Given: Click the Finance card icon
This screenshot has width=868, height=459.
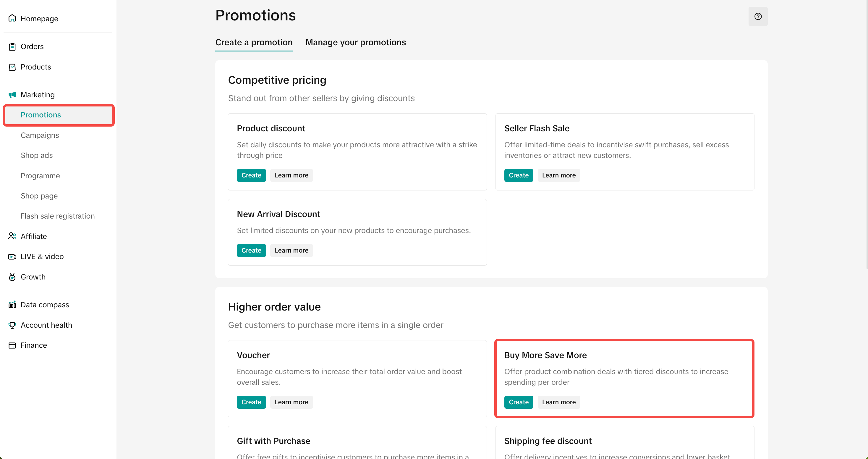Looking at the screenshot, I should tap(12, 345).
